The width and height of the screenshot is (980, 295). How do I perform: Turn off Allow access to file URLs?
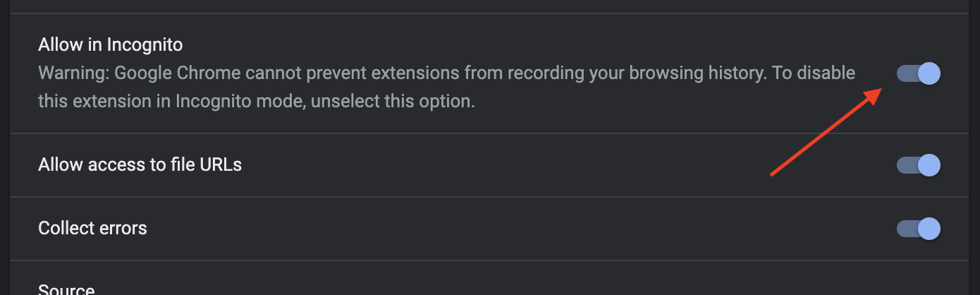[x=919, y=165]
